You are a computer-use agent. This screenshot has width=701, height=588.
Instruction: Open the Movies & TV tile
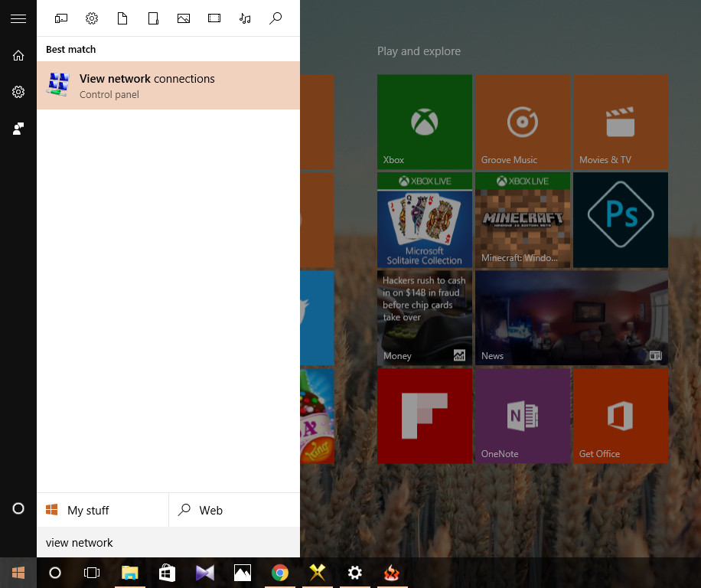click(x=621, y=122)
